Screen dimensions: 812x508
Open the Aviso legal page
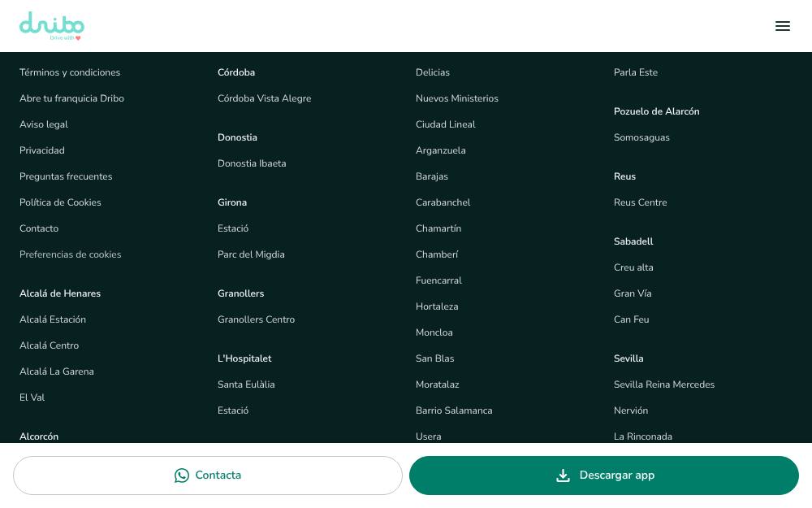(44, 124)
